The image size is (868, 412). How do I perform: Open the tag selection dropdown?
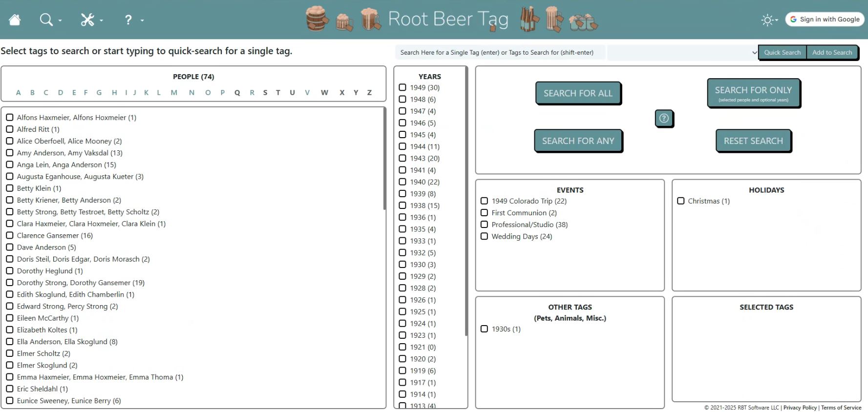[x=682, y=52]
